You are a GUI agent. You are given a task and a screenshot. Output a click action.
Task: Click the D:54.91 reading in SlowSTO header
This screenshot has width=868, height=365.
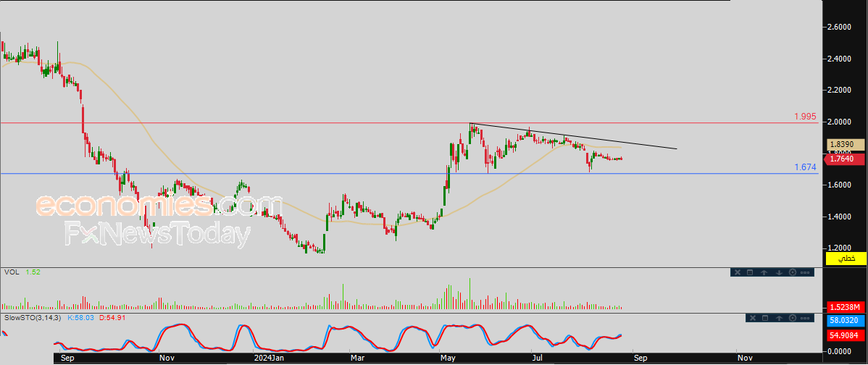113,318
